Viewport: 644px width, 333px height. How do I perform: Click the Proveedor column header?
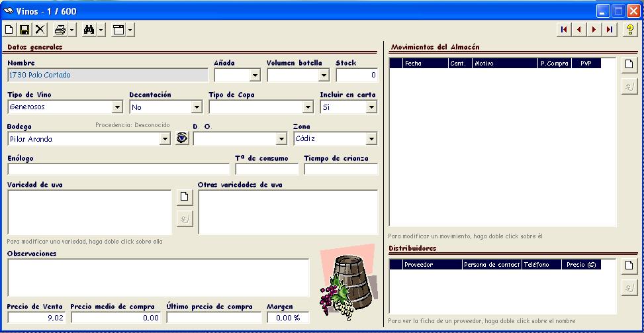(x=432, y=264)
